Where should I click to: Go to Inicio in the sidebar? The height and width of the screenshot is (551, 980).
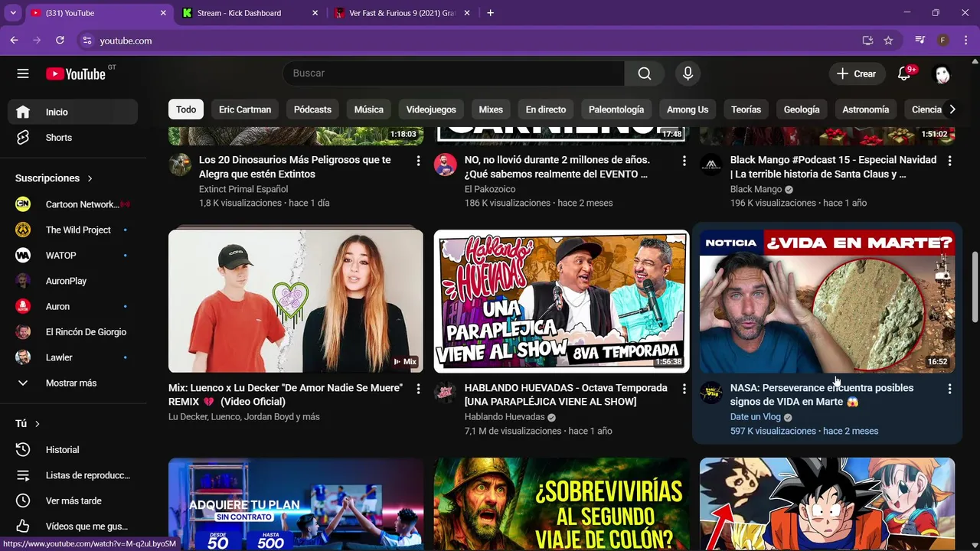click(x=73, y=112)
